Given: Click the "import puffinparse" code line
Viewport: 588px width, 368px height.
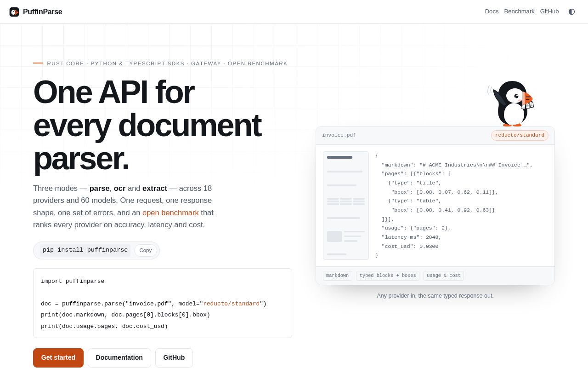Looking at the screenshot, I should click(x=73, y=282).
